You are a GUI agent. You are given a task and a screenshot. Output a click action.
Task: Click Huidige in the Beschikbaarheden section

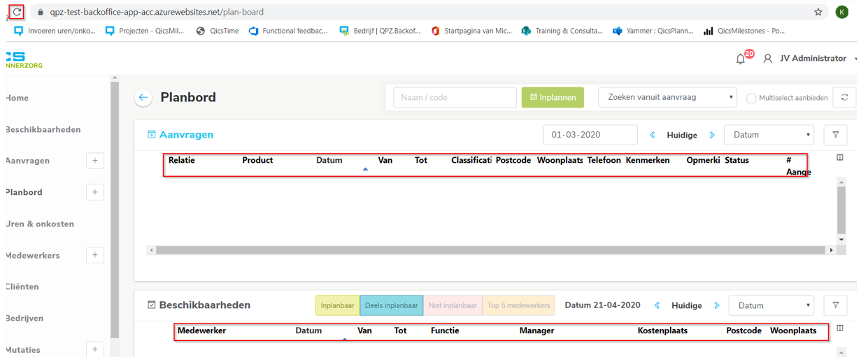(687, 305)
